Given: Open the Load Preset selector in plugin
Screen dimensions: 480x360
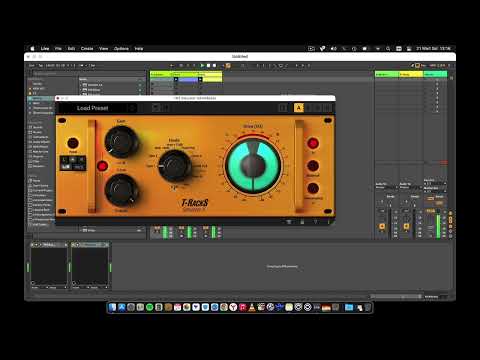Looking at the screenshot, I should [x=92, y=108].
